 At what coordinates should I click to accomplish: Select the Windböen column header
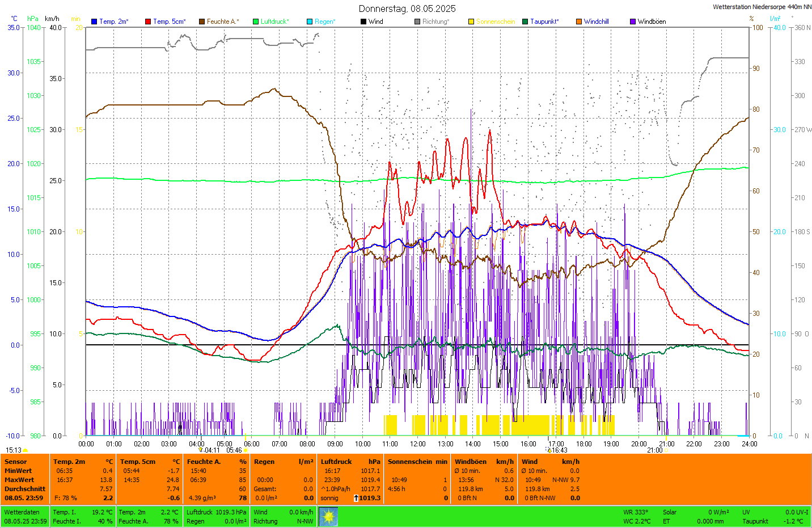click(x=471, y=462)
